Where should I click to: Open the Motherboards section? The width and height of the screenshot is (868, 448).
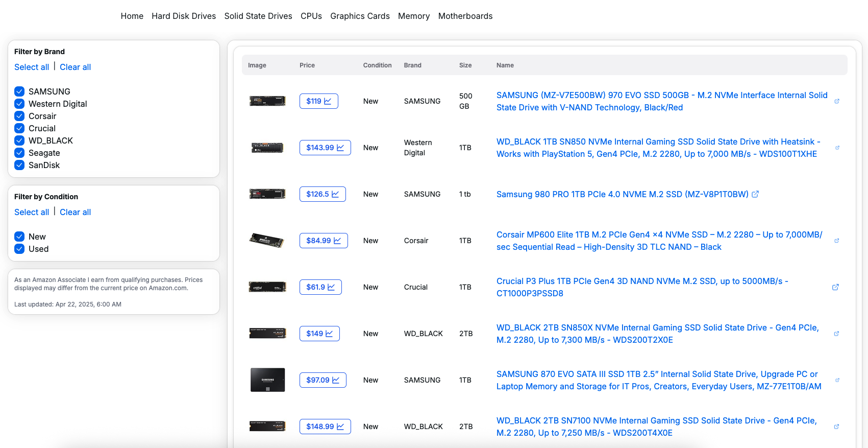click(x=465, y=16)
